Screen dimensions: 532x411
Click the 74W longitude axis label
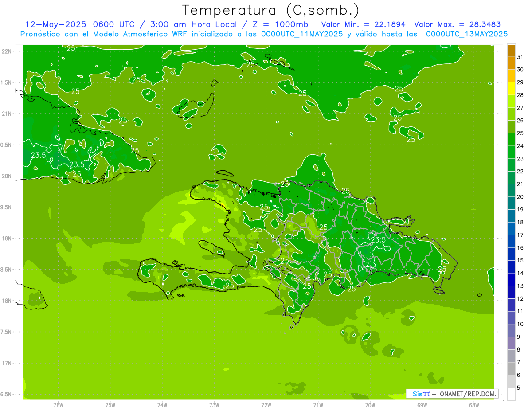point(162,405)
